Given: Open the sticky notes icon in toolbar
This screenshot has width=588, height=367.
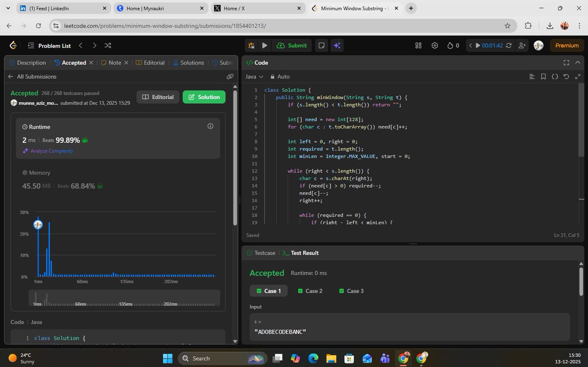Looking at the screenshot, I should click(x=321, y=45).
